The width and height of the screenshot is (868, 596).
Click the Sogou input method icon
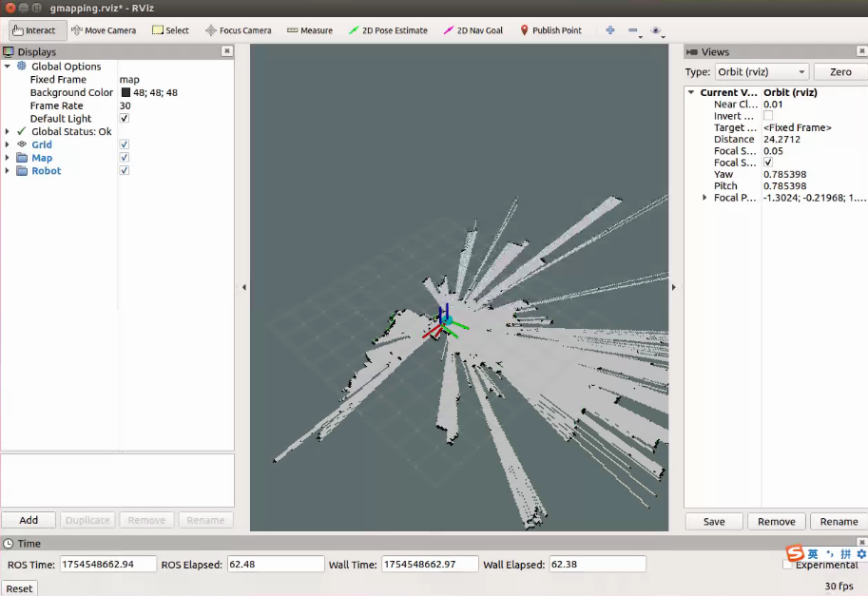tap(795, 553)
